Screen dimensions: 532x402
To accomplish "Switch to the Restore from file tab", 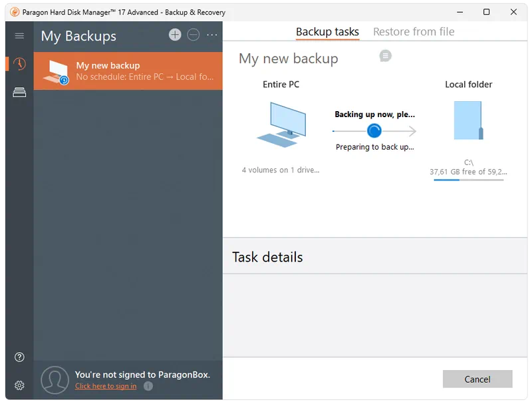I will [x=414, y=32].
